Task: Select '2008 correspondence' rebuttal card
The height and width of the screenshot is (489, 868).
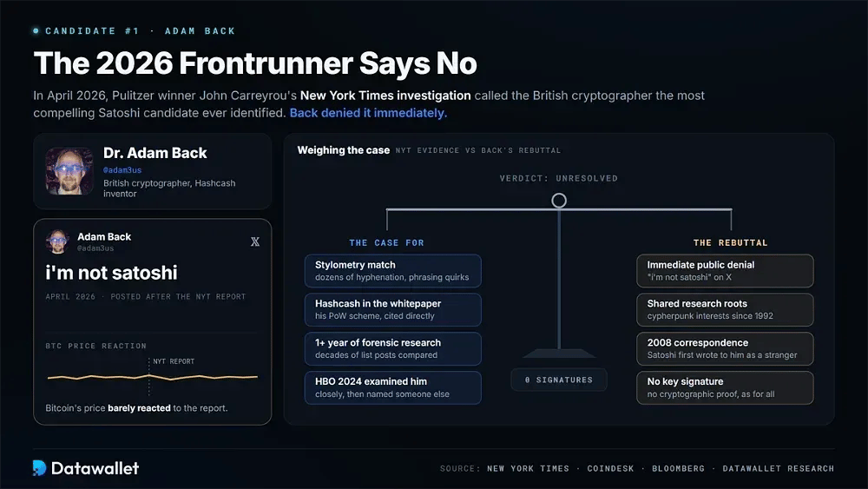Action: pos(725,349)
